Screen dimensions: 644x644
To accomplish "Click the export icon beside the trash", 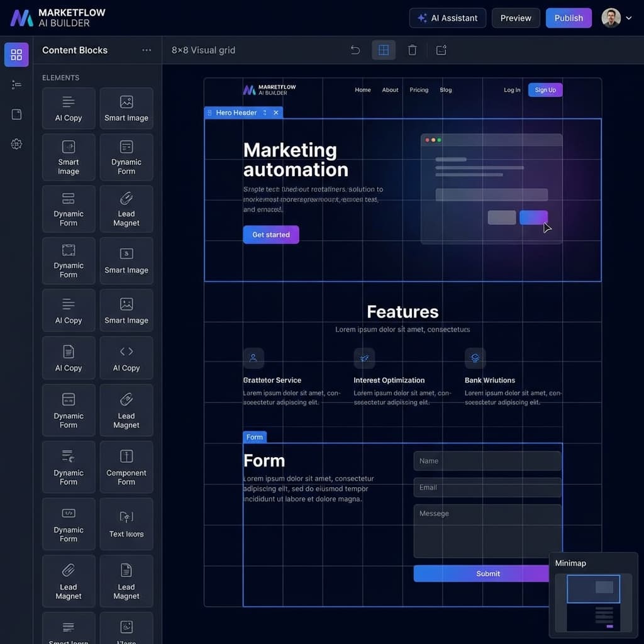I will (441, 50).
